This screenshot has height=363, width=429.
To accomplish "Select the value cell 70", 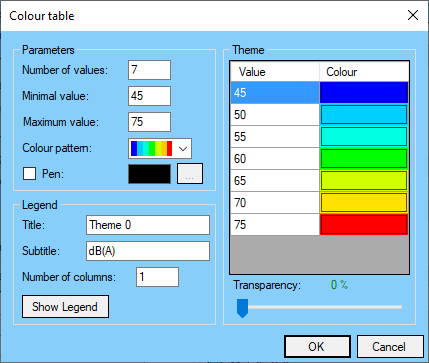I will click(275, 203).
